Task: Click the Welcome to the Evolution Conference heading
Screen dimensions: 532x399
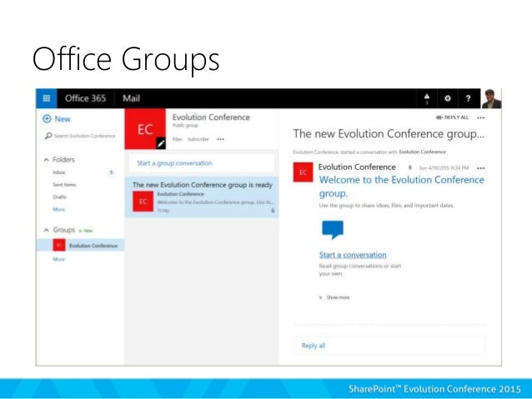Action: pos(402,187)
